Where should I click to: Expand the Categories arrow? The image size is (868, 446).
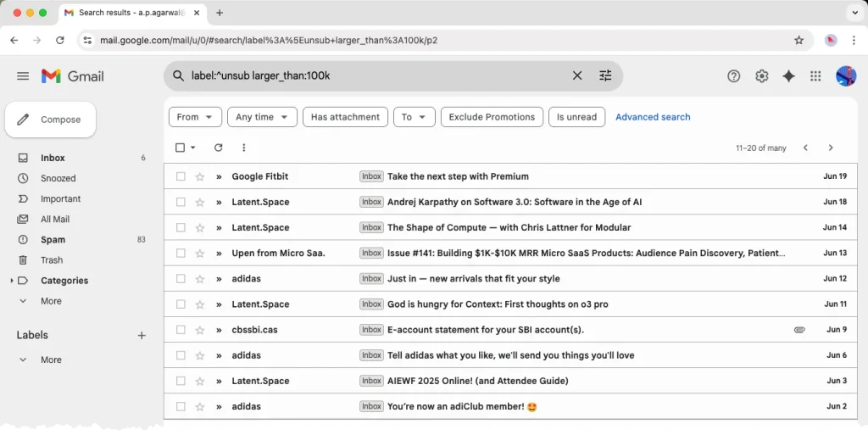[12, 281]
